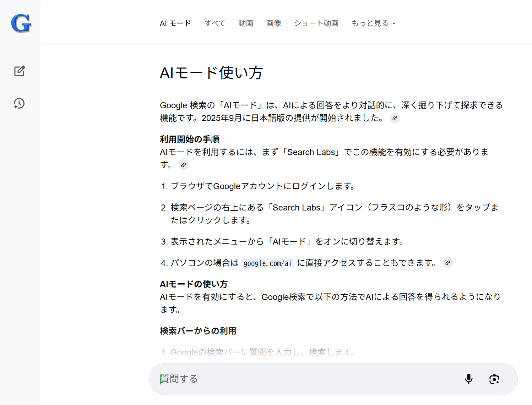
Task: Go to the ショート動画 tab
Action: coord(316,23)
